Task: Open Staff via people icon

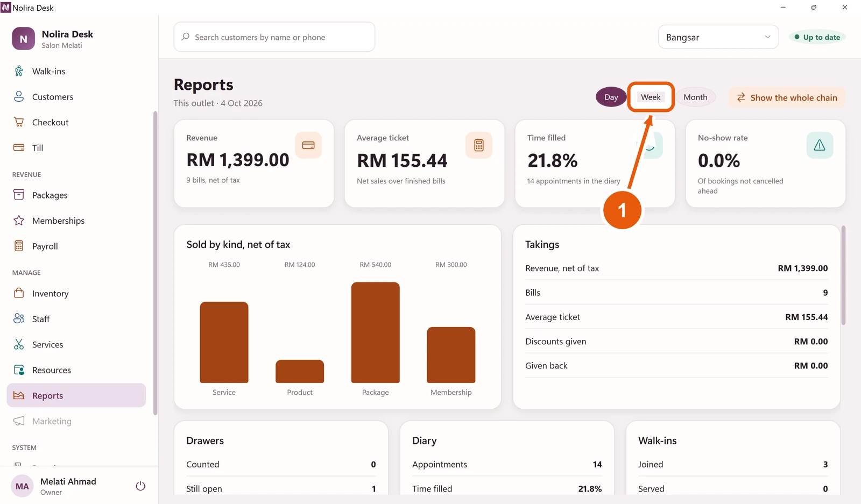Action: click(x=19, y=318)
